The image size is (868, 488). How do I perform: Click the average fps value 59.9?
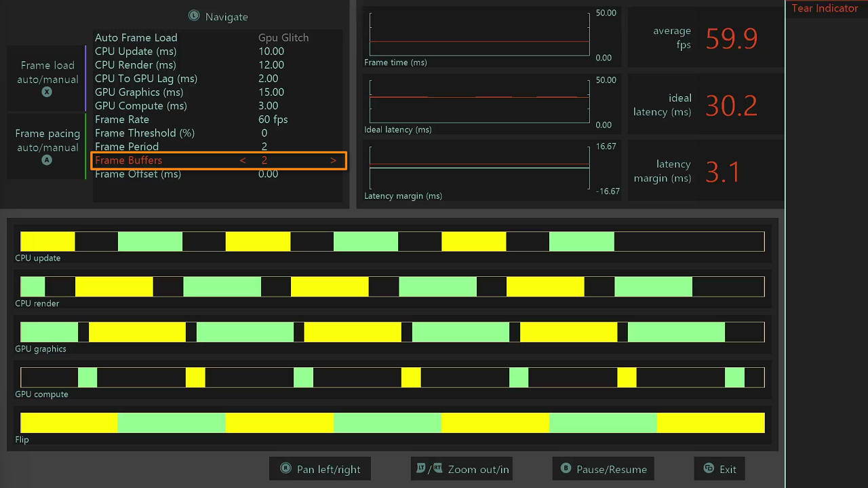(x=731, y=39)
